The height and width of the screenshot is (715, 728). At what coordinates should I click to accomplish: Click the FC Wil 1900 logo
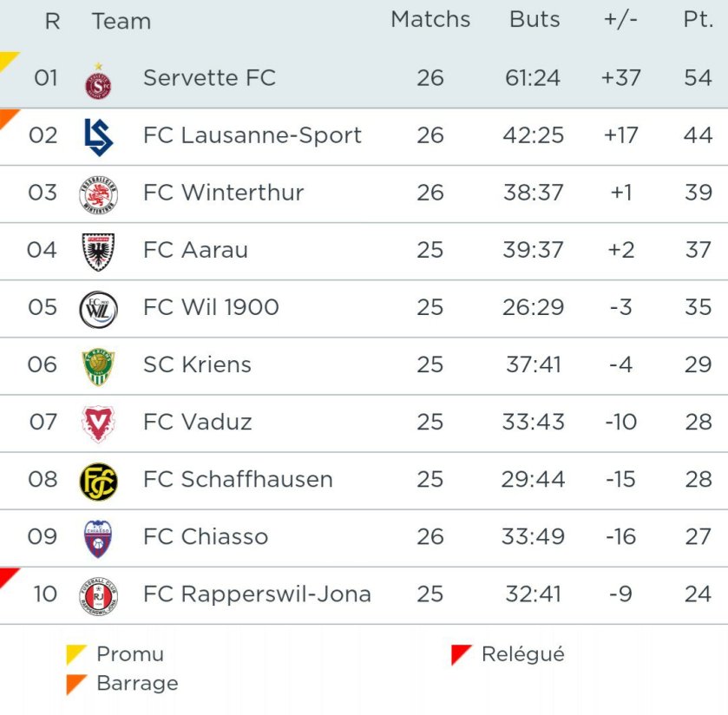[x=98, y=309]
